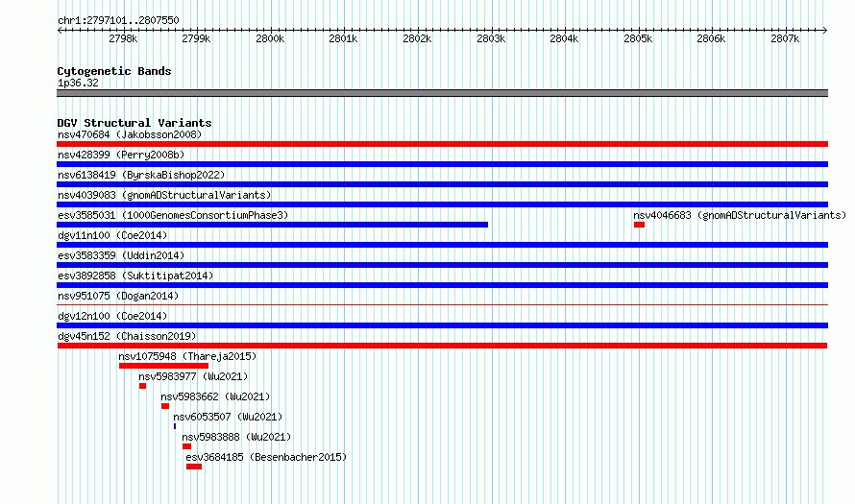
Task: Click the esv3892858 (Suktitipat2014) blue bar
Action: point(442,285)
